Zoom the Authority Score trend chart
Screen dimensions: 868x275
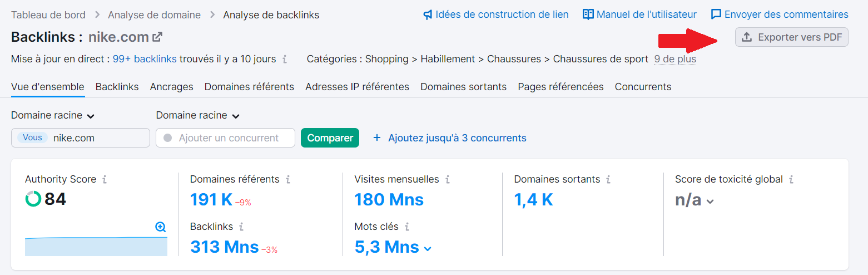click(161, 227)
